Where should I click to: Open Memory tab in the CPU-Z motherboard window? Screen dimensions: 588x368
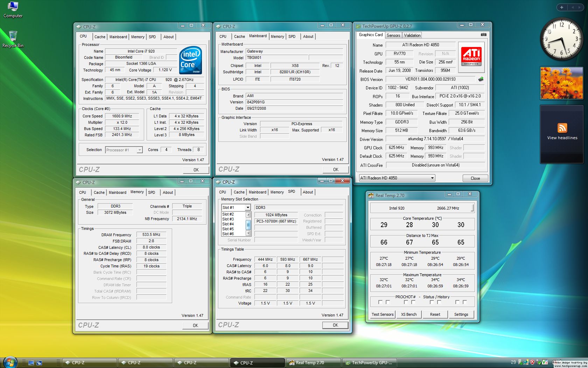[x=277, y=36]
